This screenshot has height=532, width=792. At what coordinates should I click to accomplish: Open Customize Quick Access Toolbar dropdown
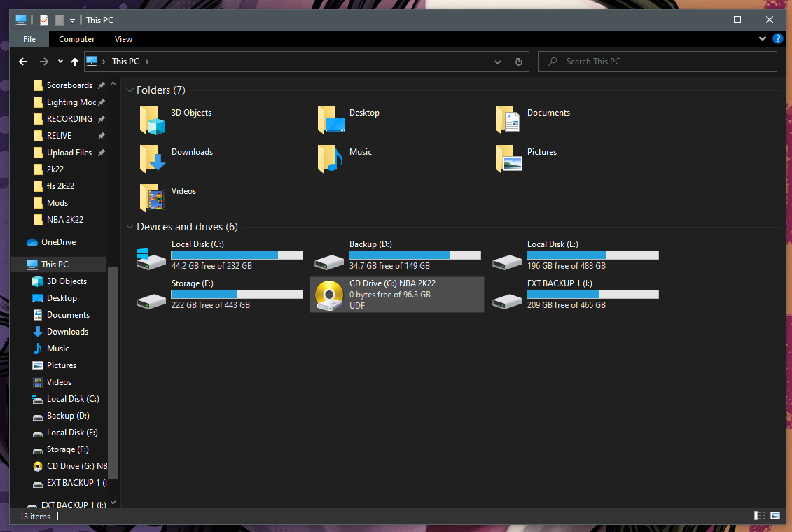[x=72, y=21]
